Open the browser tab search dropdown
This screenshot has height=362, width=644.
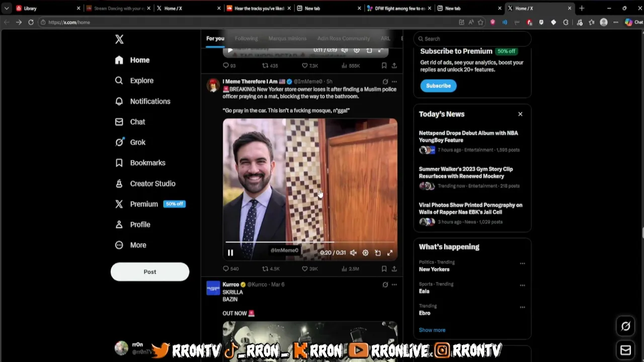click(x=6, y=8)
